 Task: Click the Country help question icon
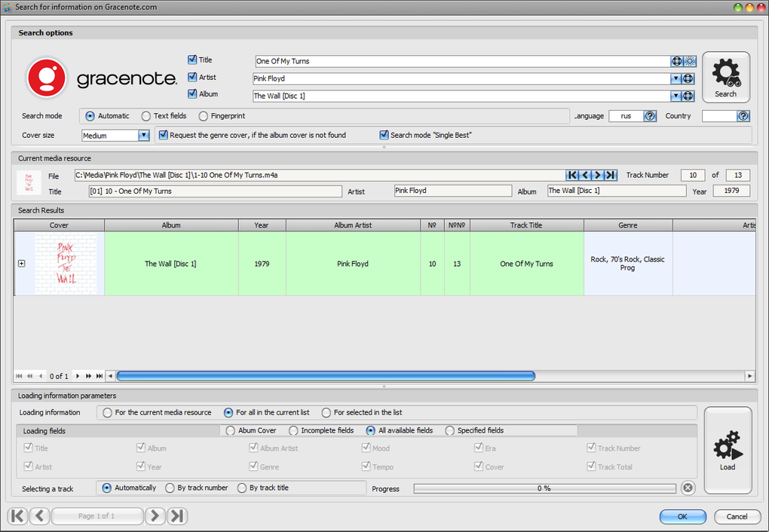point(743,116)
